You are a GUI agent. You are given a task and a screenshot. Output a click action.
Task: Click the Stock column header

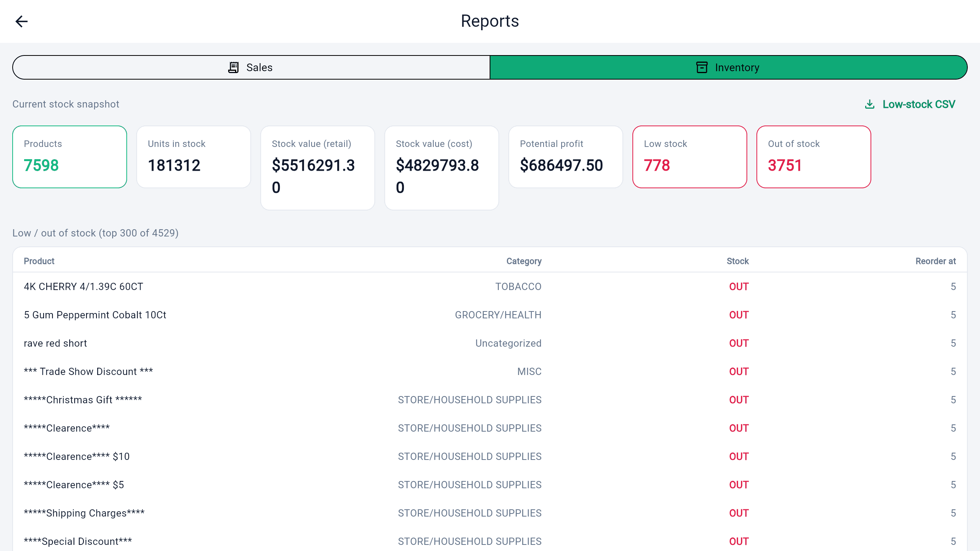[738, 261]
